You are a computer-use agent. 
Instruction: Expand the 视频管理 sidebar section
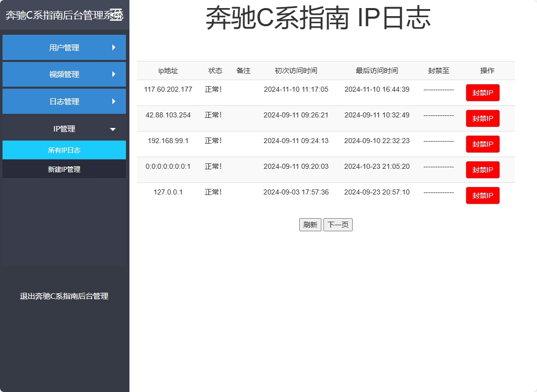[x=64, y=74]
